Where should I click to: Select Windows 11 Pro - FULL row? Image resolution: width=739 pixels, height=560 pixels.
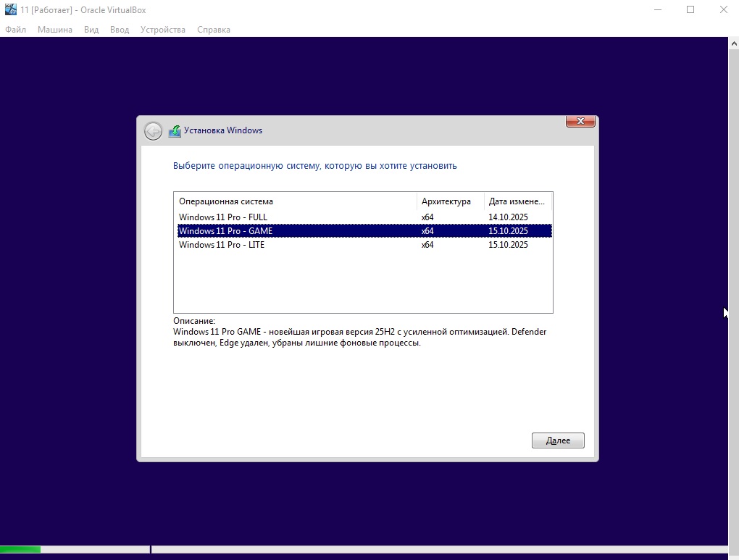[364, 217]
